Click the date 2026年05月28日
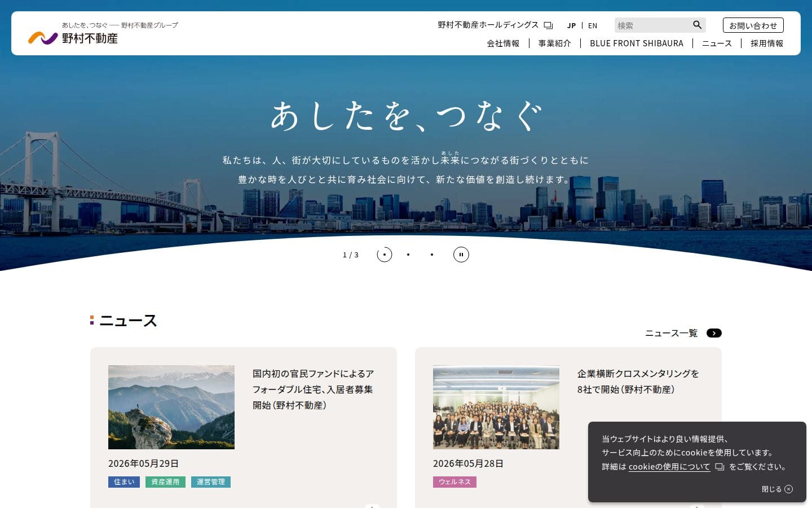The width and height of the screenshot is (812, 508). click(x=468, y=463)
